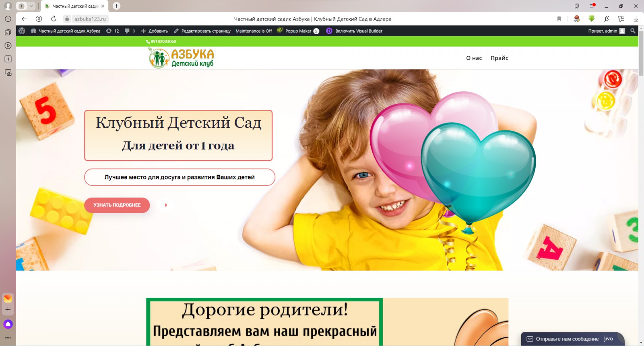
Task: Show open tabs counter
Action: (22, 6)
